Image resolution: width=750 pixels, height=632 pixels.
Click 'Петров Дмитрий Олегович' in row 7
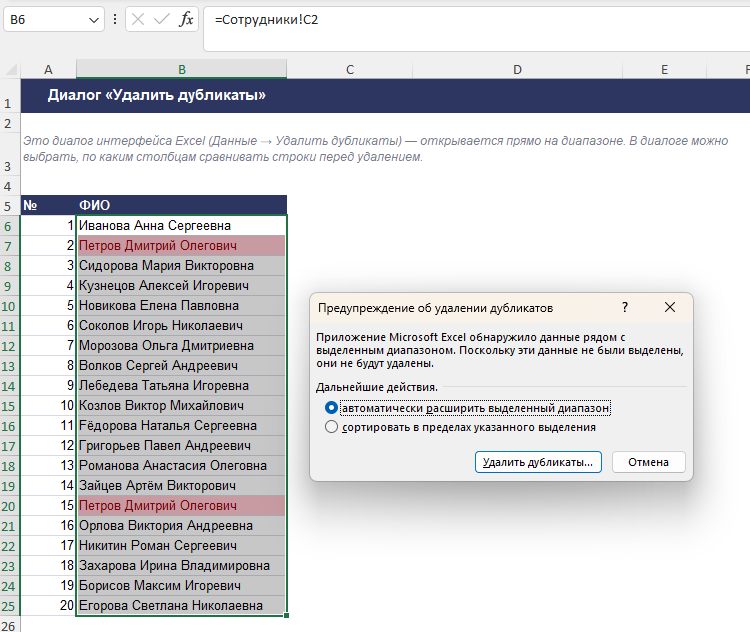[x=182, y=245]
